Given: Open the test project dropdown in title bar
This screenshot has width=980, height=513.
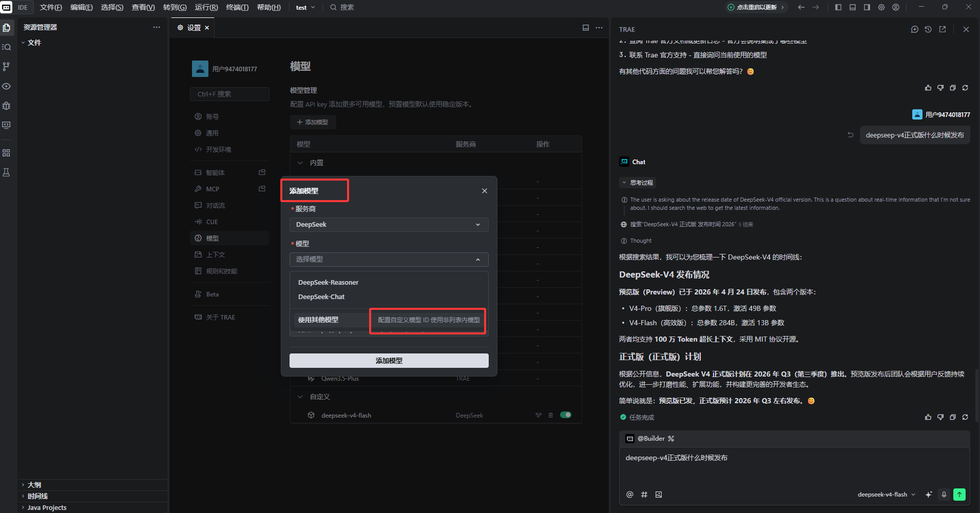Looking at the screenshot, I should (x=305, y=8).
